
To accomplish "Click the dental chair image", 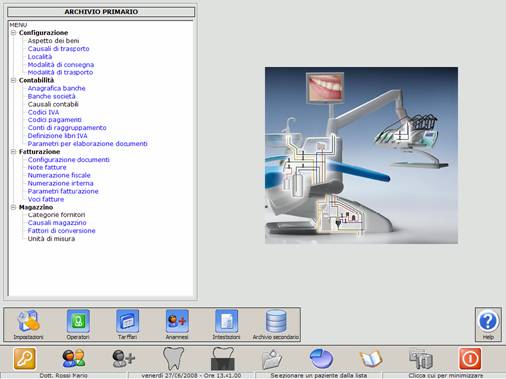I will pos(361,155).
